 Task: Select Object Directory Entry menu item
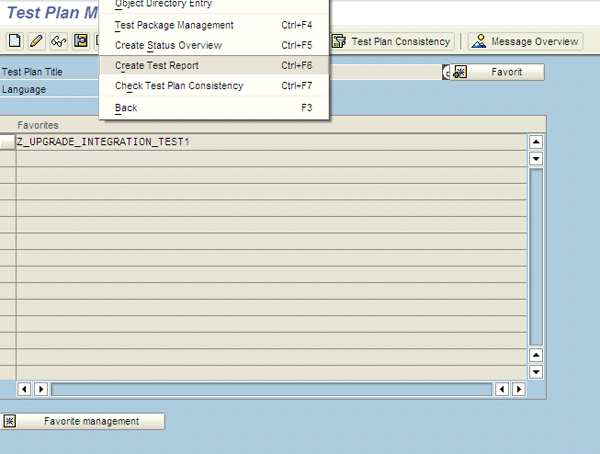[163, 5]
